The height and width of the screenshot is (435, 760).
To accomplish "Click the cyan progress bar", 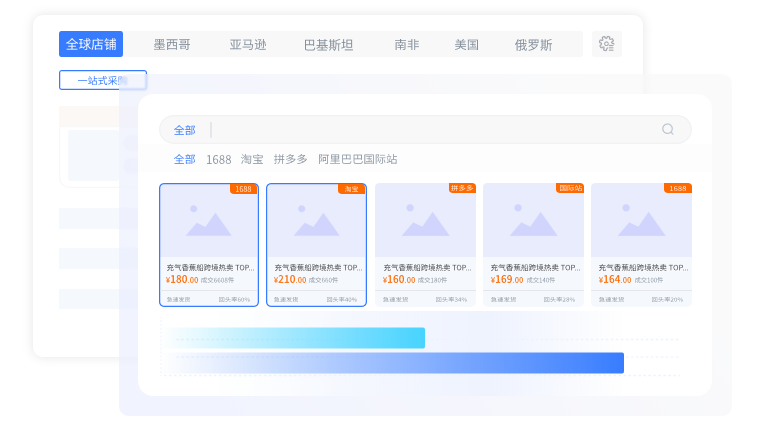I will coord(295,338).
